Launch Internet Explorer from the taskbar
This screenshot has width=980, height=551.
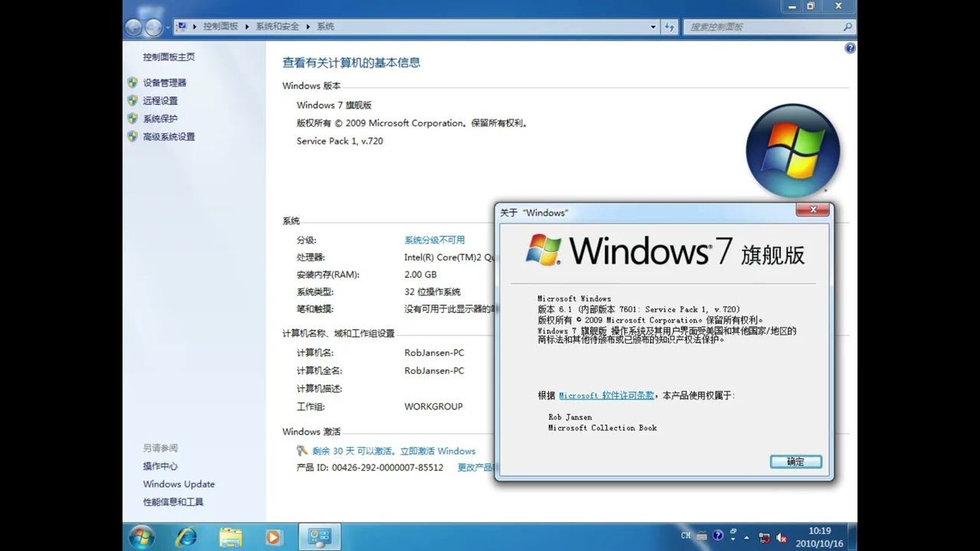pos(186,537)
